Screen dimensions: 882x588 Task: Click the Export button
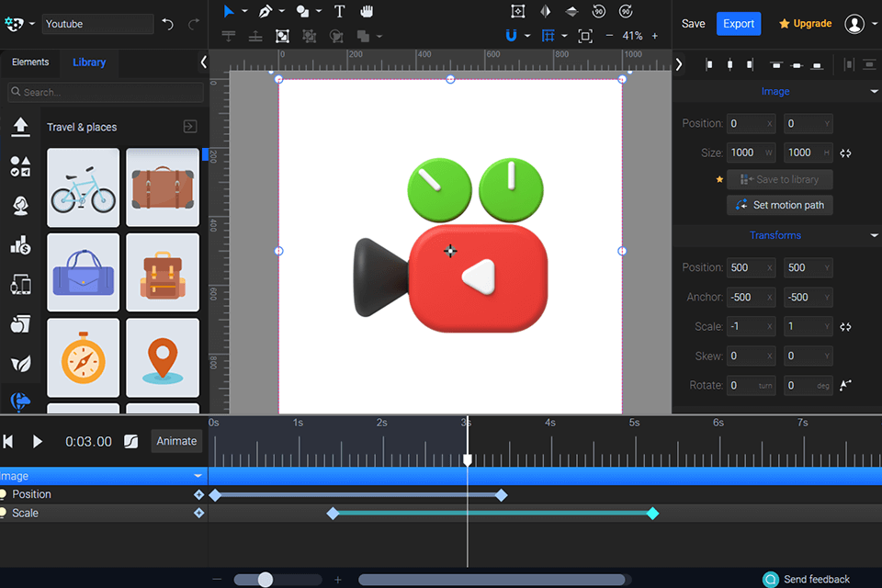tap(739, 24)
